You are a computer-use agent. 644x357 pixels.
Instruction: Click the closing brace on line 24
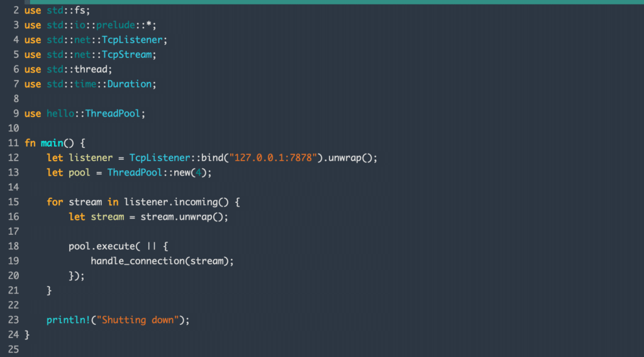pyautogui.click(x=27, y=334)
